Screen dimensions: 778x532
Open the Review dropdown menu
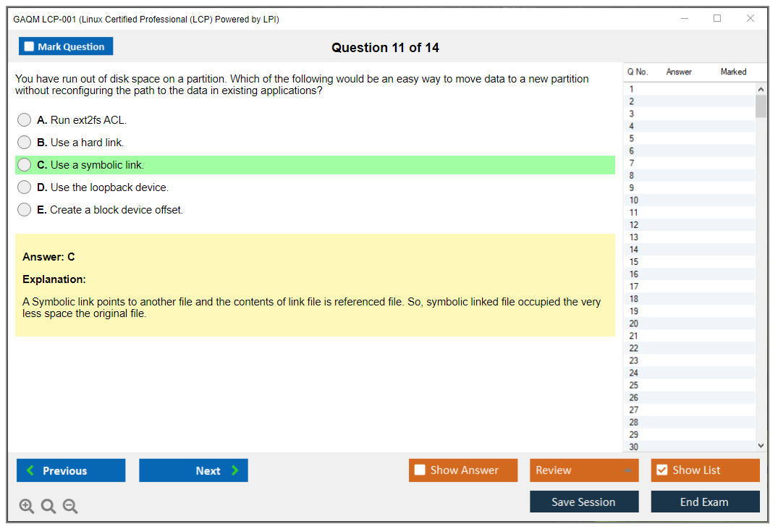[584, 470]
